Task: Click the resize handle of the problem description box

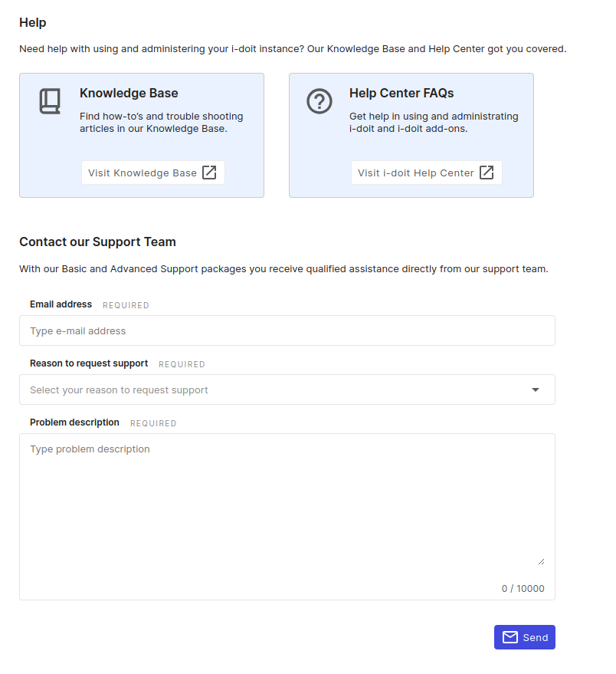Action: click(541, 561)
